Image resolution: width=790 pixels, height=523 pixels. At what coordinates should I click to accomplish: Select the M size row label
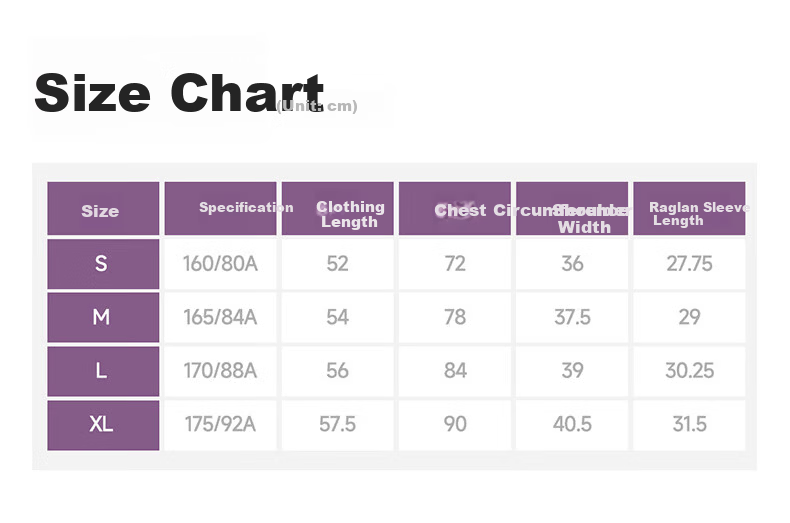point(103,317)
